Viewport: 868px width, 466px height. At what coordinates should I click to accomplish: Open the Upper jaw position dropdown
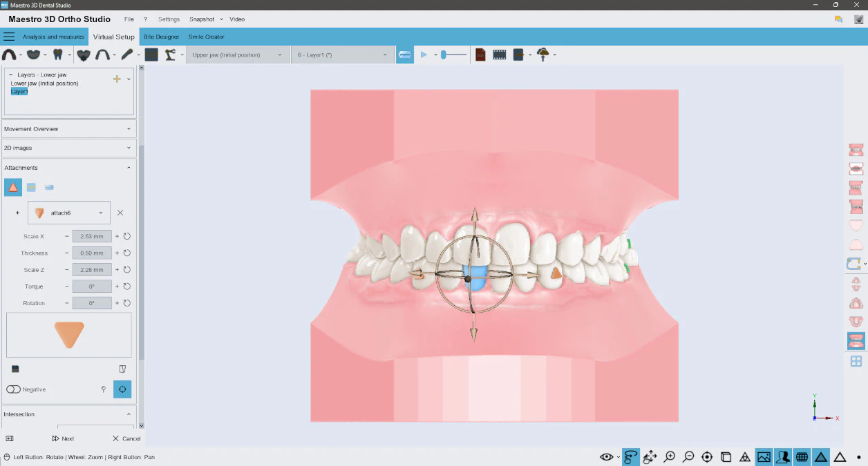point(237,53)
